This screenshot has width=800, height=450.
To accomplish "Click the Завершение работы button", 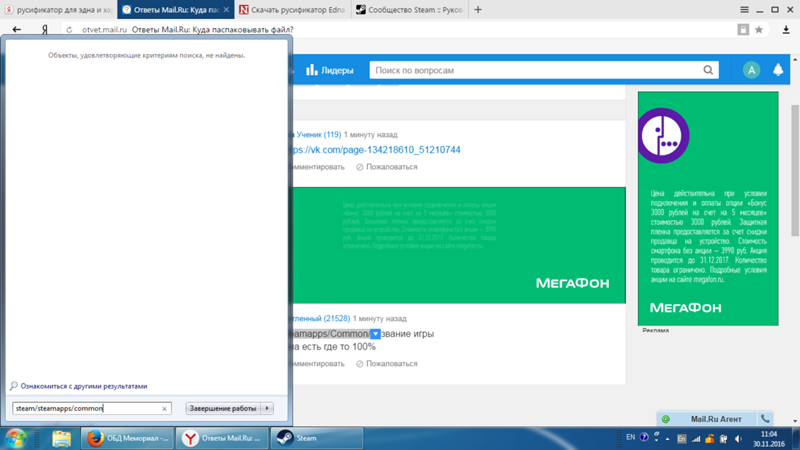I will [x=223, y=408].
